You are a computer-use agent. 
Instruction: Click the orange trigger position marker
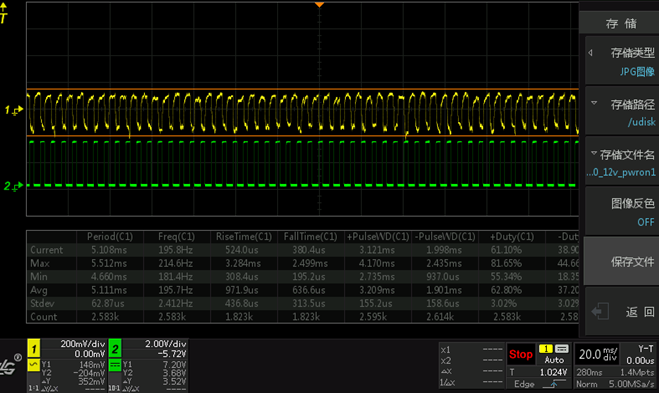[319, 5]
